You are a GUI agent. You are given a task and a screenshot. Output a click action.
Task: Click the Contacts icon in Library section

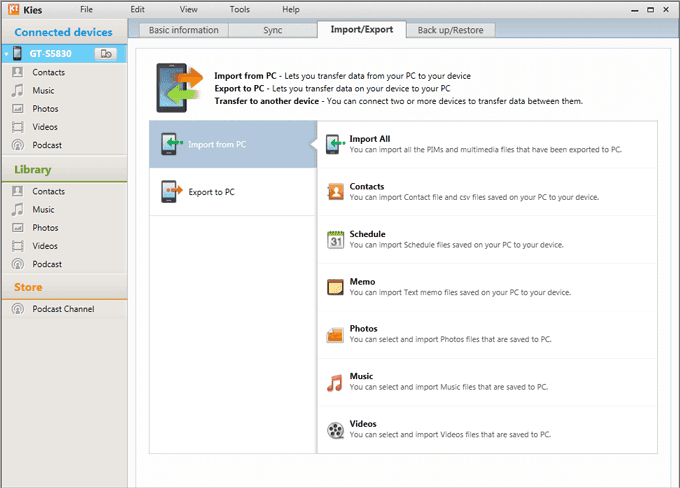tap(18, 191)
